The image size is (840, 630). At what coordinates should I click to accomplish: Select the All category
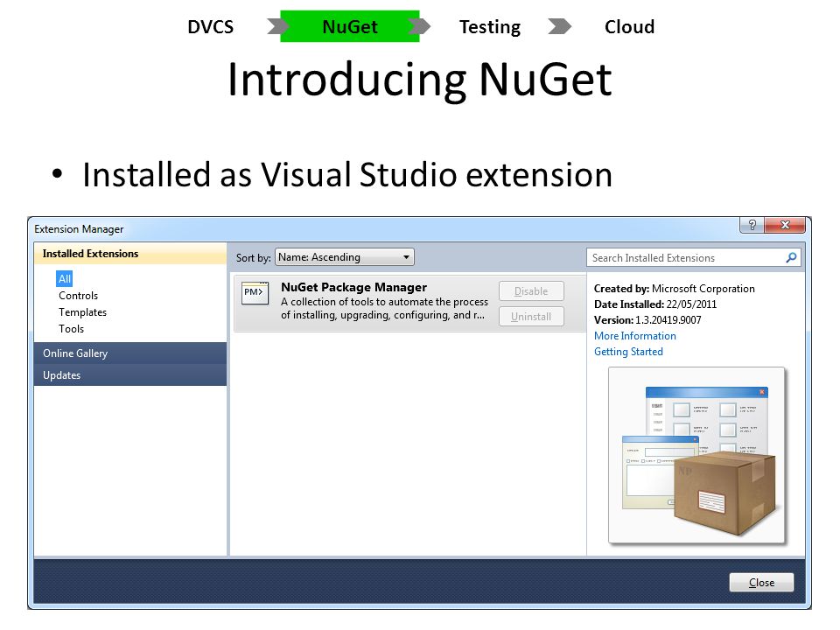[x=64, y=278]
